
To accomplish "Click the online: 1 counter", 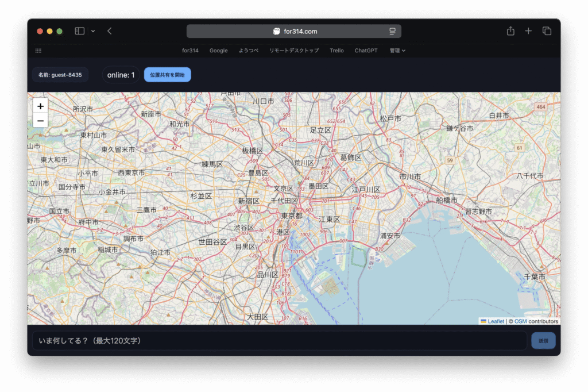I will tap(121, 75).
